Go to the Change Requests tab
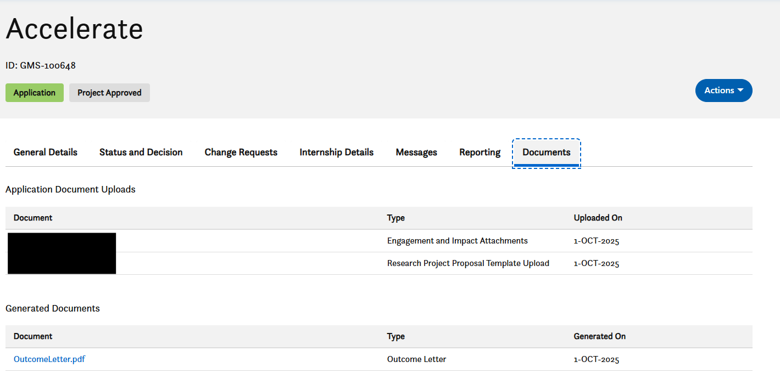Viewport: 780px width, 390px height. [241, 152]
